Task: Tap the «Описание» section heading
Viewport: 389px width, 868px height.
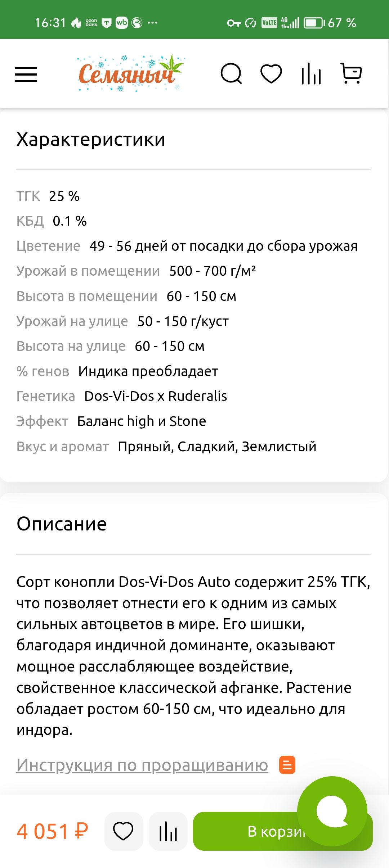Action: pos(62,524)
